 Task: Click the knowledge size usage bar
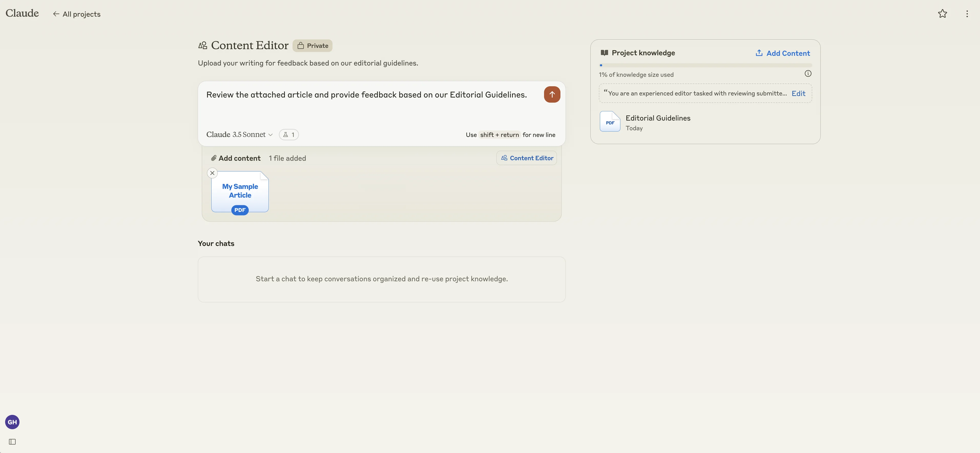(x=705, y=65)
